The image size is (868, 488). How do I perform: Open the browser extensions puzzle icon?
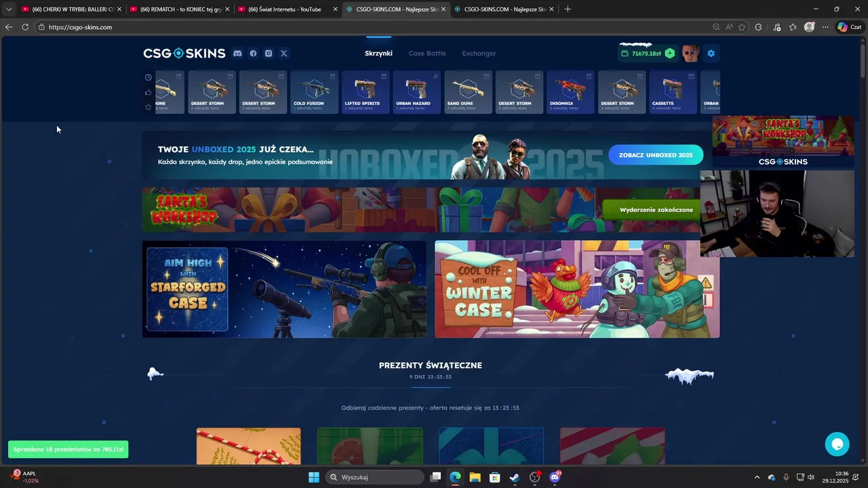[758, 27]
